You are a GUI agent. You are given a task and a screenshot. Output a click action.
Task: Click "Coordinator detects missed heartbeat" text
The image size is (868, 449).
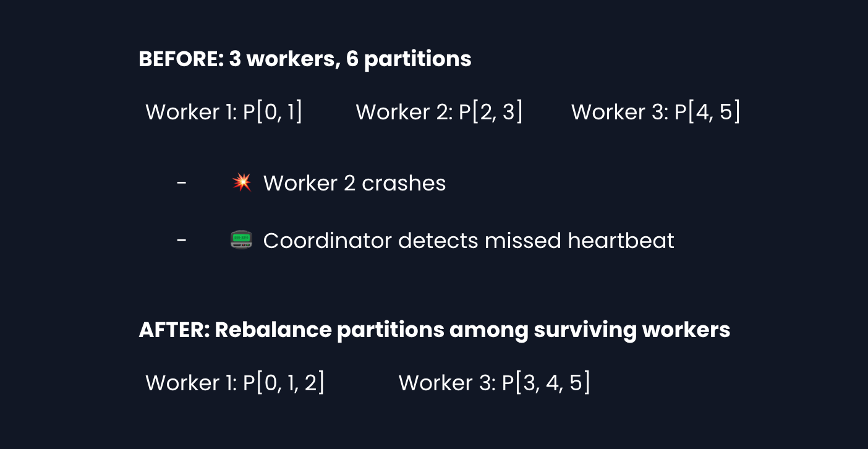pos(468,241)
